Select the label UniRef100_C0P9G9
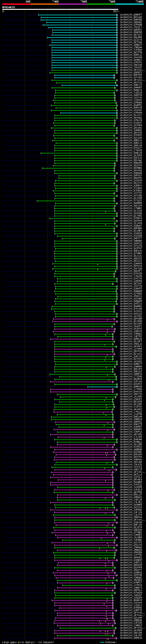 [x=131, y=50]
